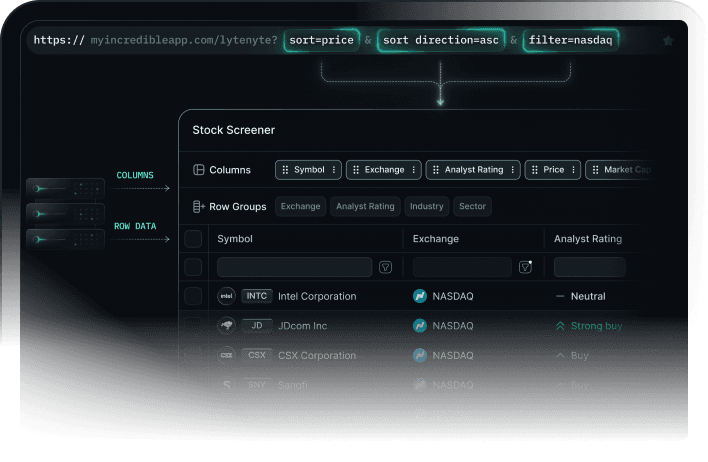
Task: Focus the Analyst Rating filter input field
Action: [590, 267]
